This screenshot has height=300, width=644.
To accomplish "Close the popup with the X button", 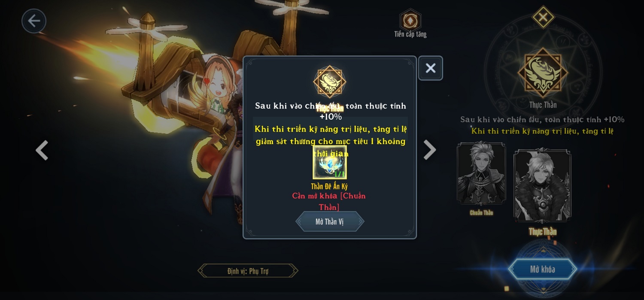I will coord(431,68).
